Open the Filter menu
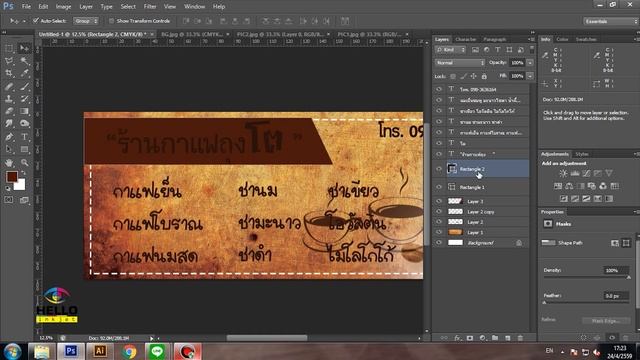 coord(150,7)
